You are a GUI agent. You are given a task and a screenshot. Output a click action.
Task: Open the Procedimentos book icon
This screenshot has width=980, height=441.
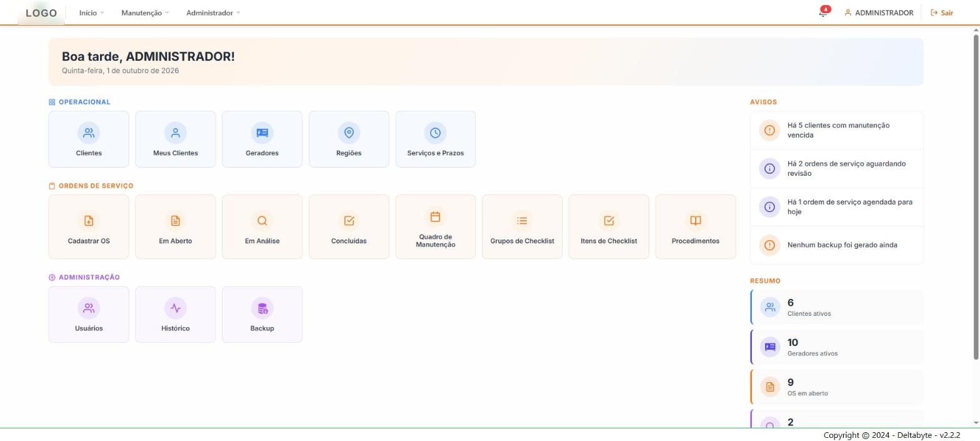pyautogui.click(x=696, y=221)
